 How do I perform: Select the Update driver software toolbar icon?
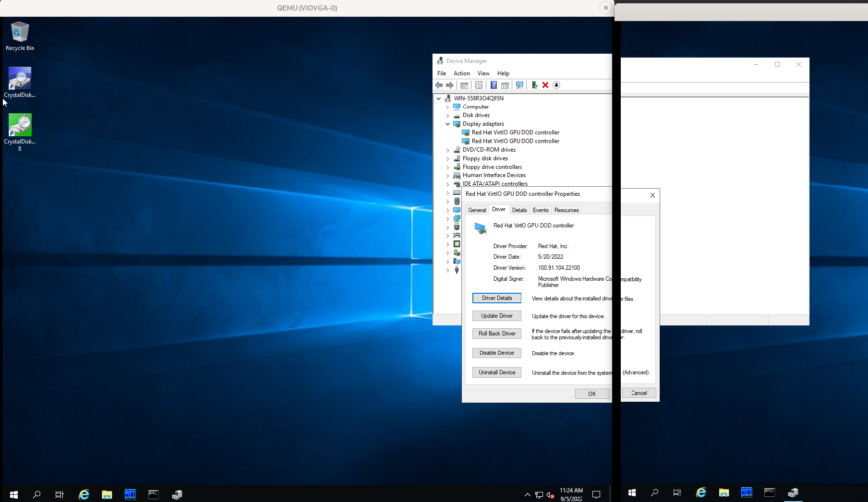coord(534,85)
